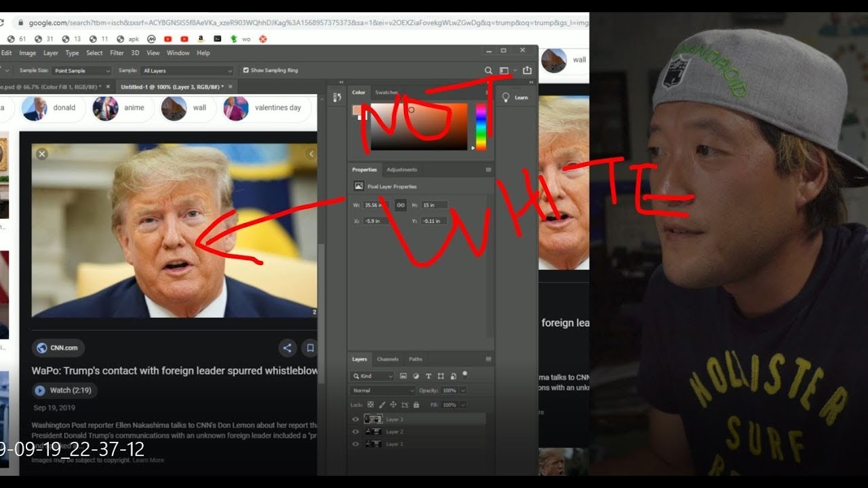868x488 pixels.
Task: Open the workspace switcher icon
Action: (x=504, y=70)
